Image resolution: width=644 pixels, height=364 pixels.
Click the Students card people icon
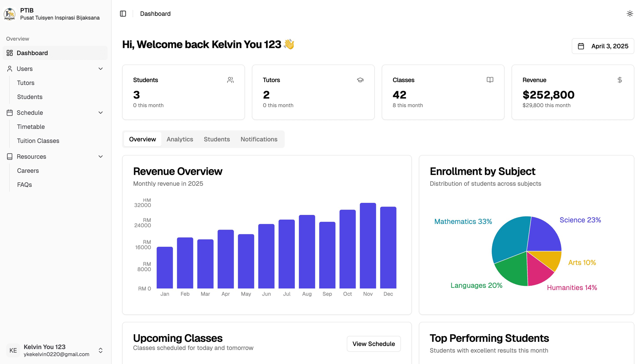230,80
